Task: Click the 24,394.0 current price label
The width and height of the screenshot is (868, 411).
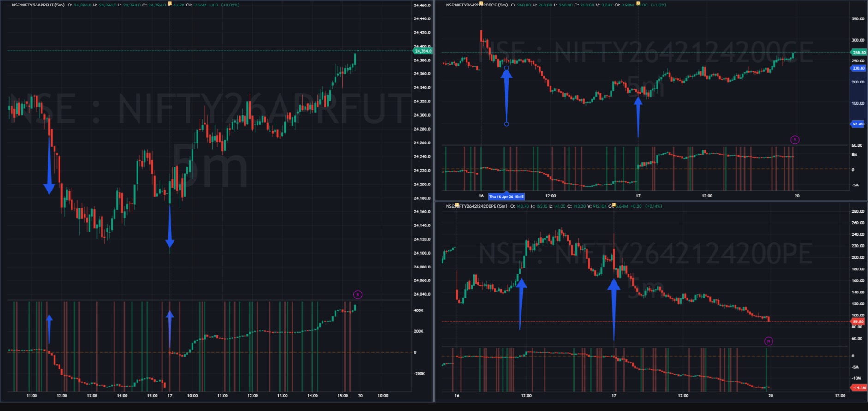Action: (x=423, y=51)
